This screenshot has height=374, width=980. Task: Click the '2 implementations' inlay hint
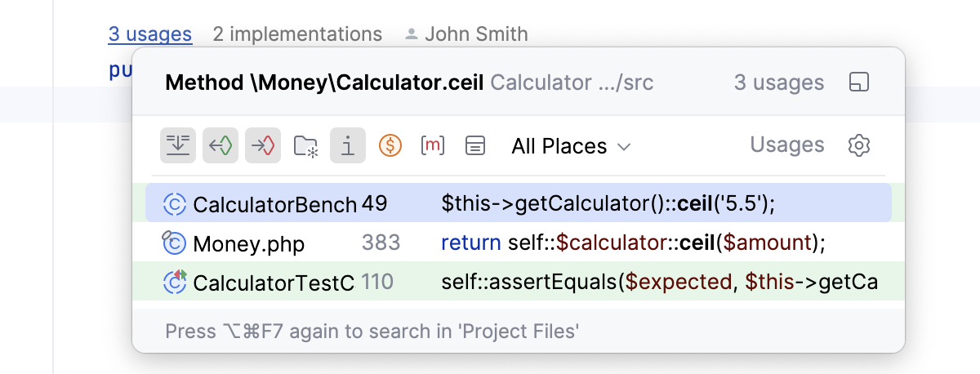[x=297, y=34]
